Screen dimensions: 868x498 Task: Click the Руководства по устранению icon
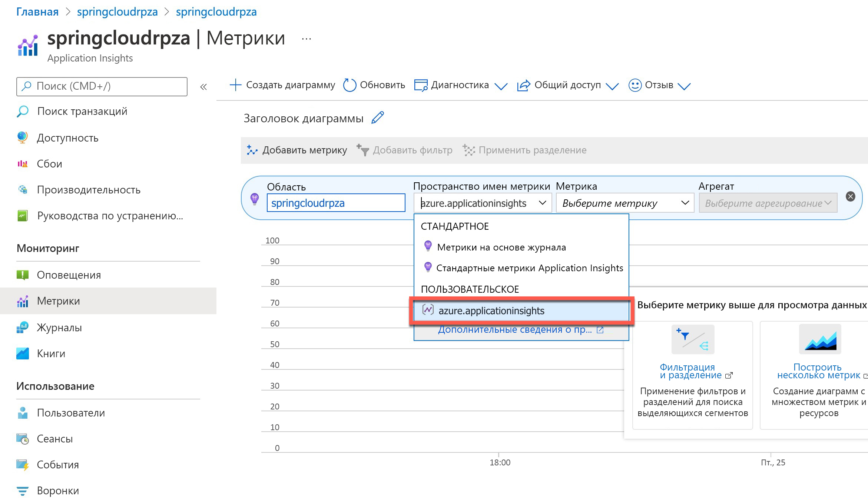(23, 215)
